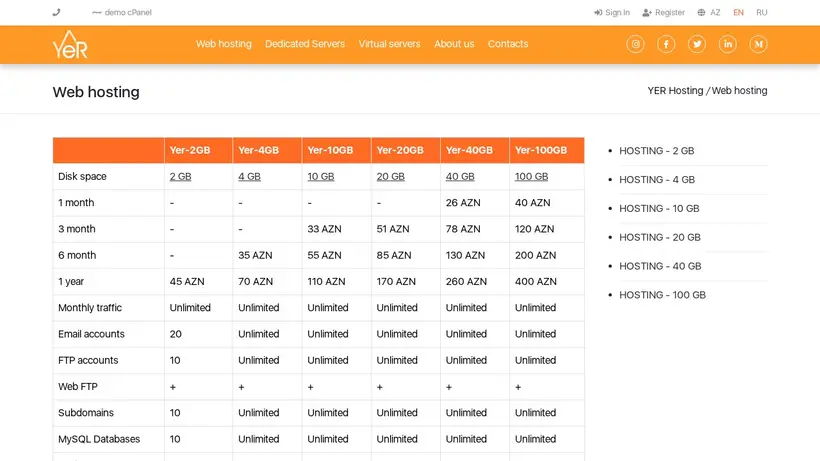Select the EN language option

(x=738, y=13)
